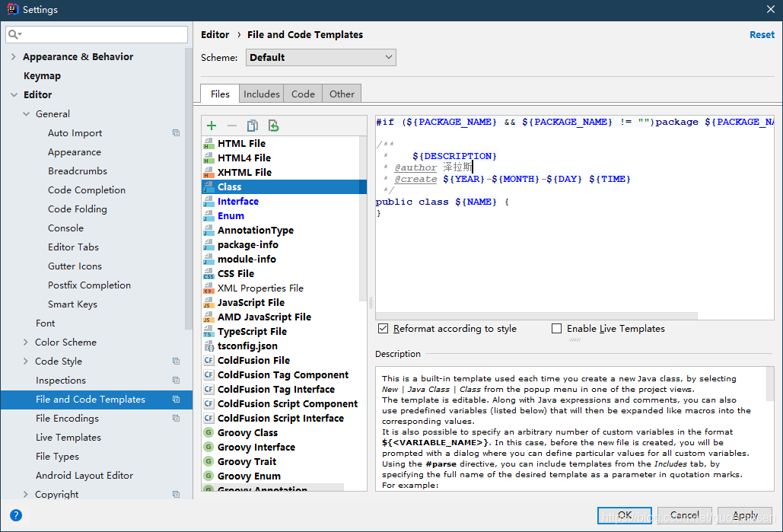
Task: Click the JavaScript File template icon
Action: 208,303
